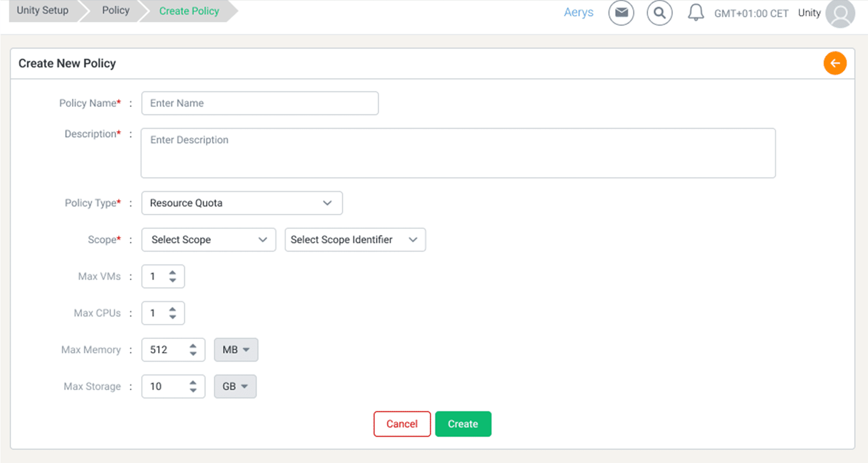
Task: Click the Cancel button
Action: coord(402,424)
